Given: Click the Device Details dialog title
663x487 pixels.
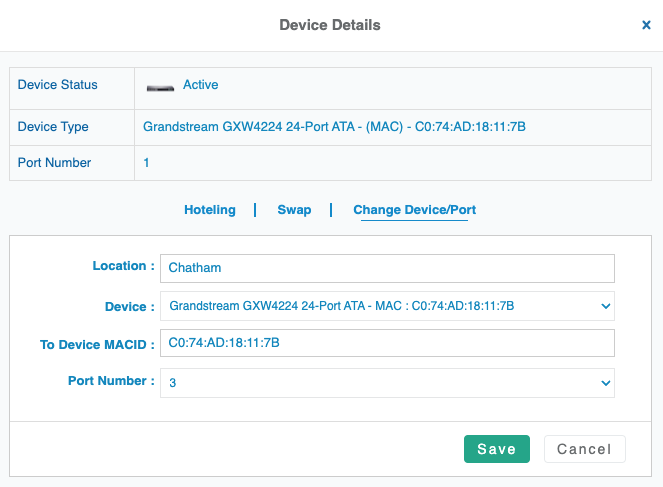Looking at the screenshot, I should tap(329, 24).
